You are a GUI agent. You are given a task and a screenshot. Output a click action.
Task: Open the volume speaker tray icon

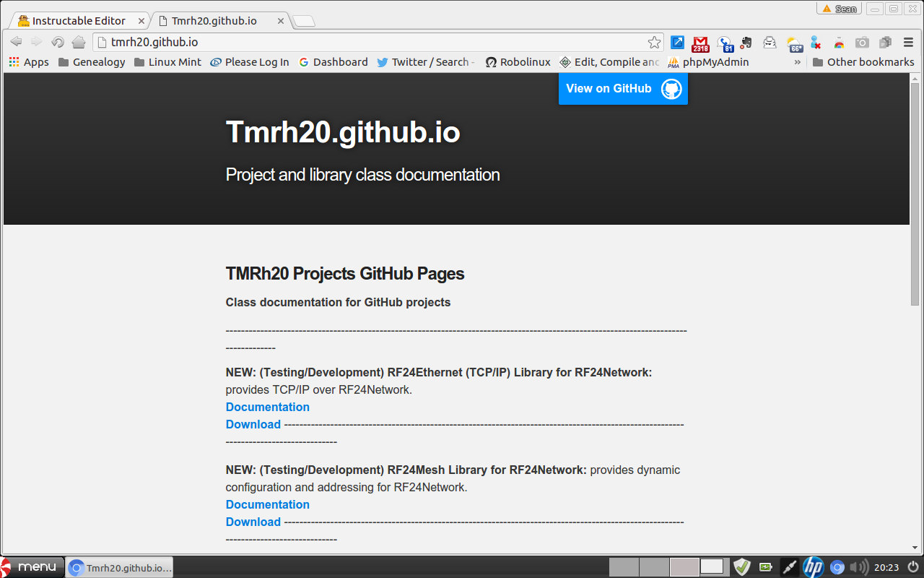(x=859, y=567)
